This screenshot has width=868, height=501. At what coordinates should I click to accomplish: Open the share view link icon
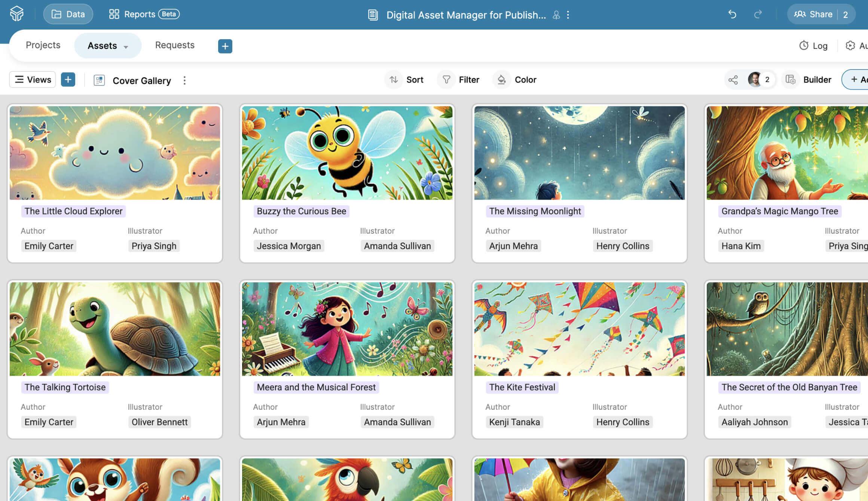point(733,80)
